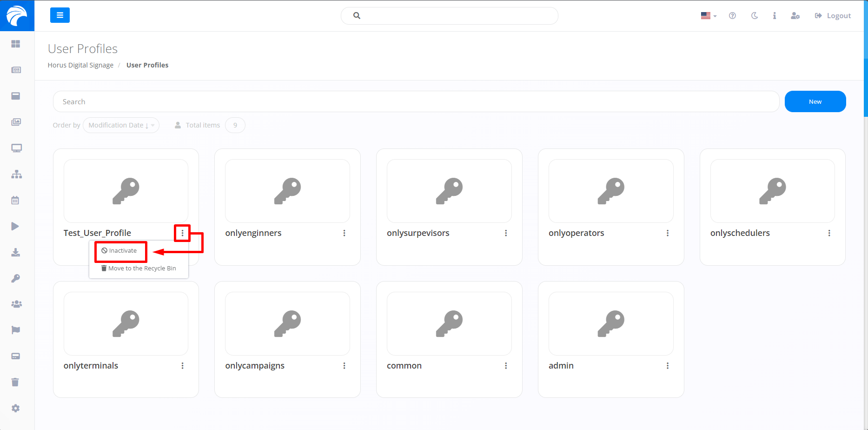Viewport: 868px width, 430px height.
Task: Open the help question mark icon
Action: [732, 15]
